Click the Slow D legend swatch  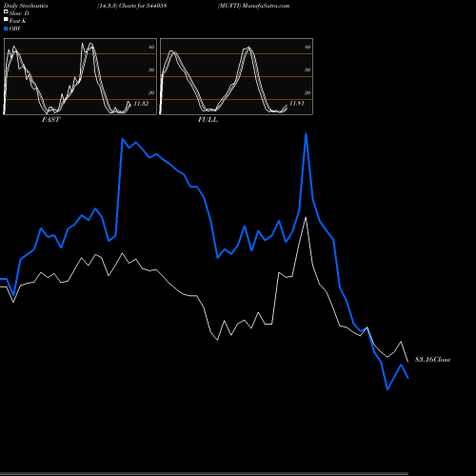6,11
